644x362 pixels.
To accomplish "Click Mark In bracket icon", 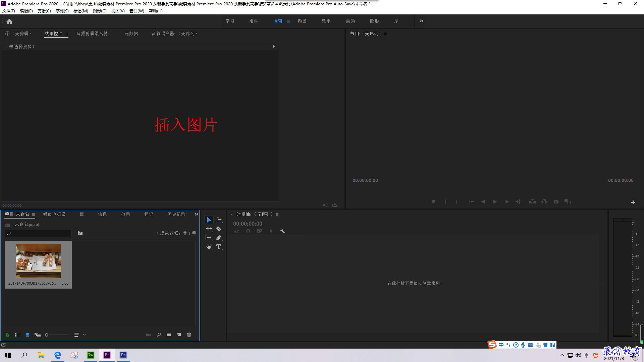I will click(445, 202).
